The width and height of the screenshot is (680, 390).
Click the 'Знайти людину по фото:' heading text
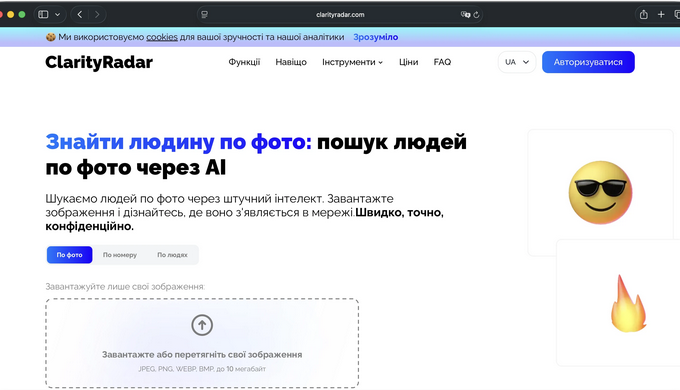pos(179,142)
